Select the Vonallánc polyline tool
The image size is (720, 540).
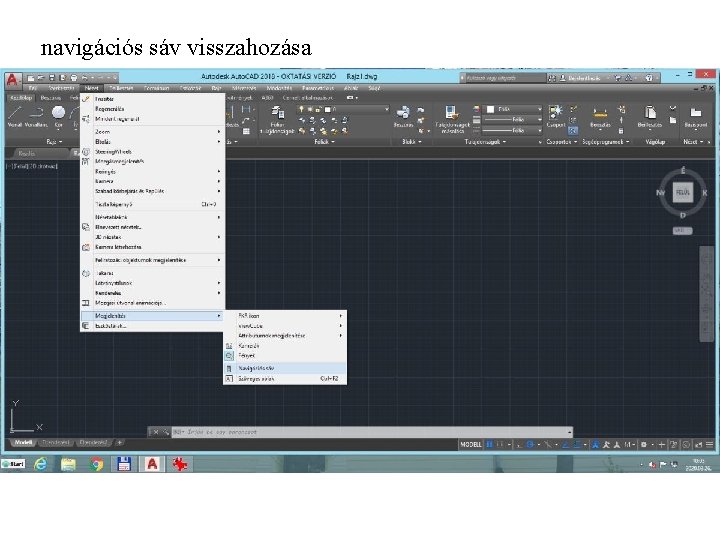click(x=36, y=116)
